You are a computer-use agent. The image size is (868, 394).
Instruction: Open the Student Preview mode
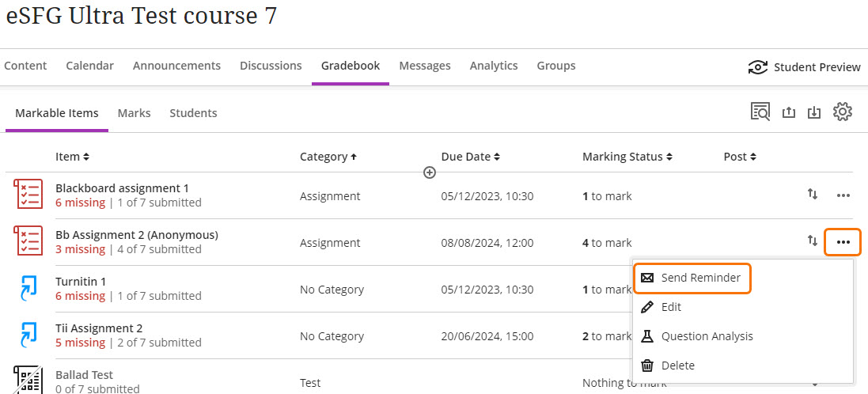[x=804, y=67]
